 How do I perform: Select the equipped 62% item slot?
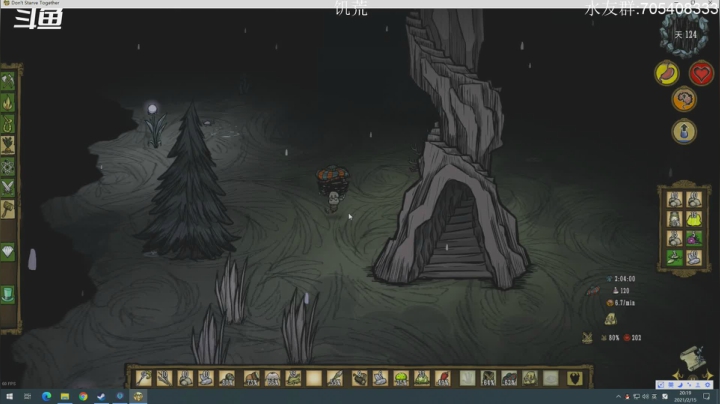[x=509, y=378]
